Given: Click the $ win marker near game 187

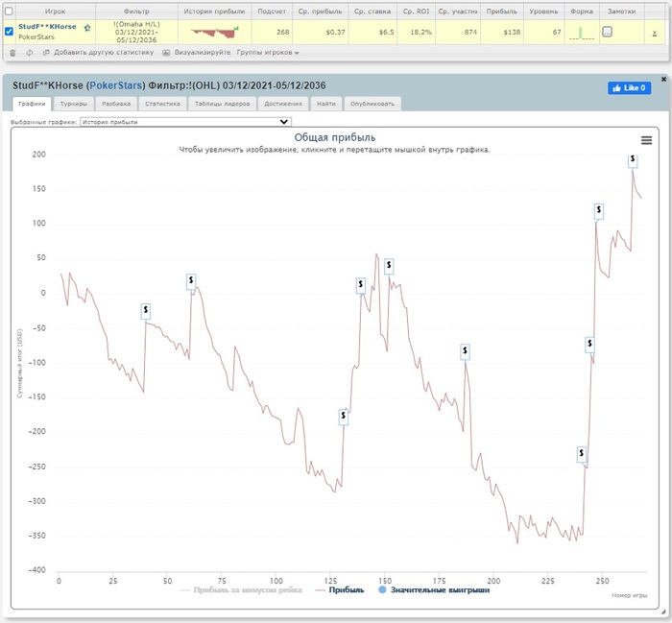Looking at the screenshot, I should click(x=465, y=351).
